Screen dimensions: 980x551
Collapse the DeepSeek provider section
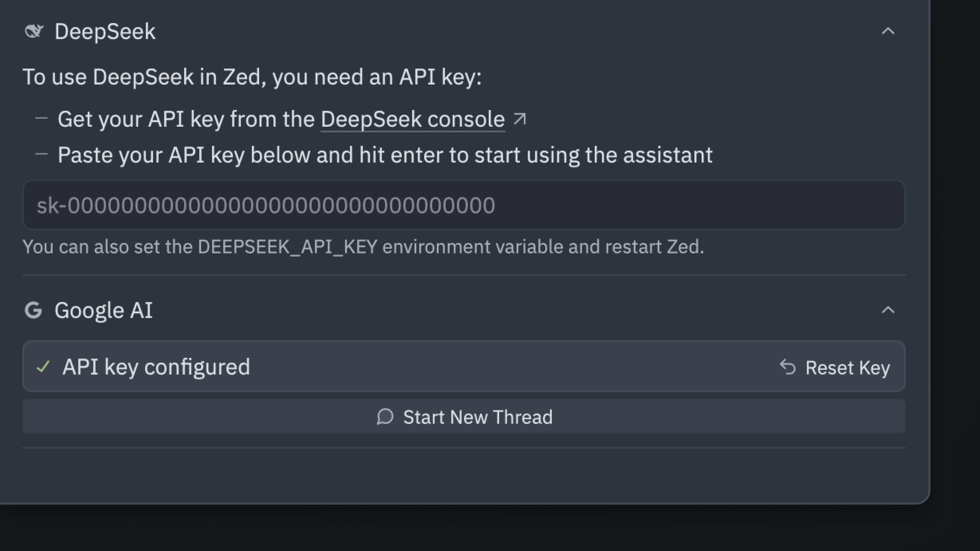(x=888, y=31)
